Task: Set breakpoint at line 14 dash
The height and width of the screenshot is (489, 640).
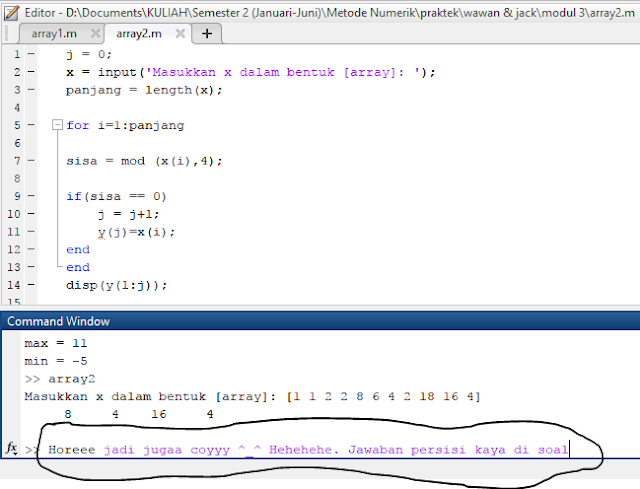Action: coord(31,285)
